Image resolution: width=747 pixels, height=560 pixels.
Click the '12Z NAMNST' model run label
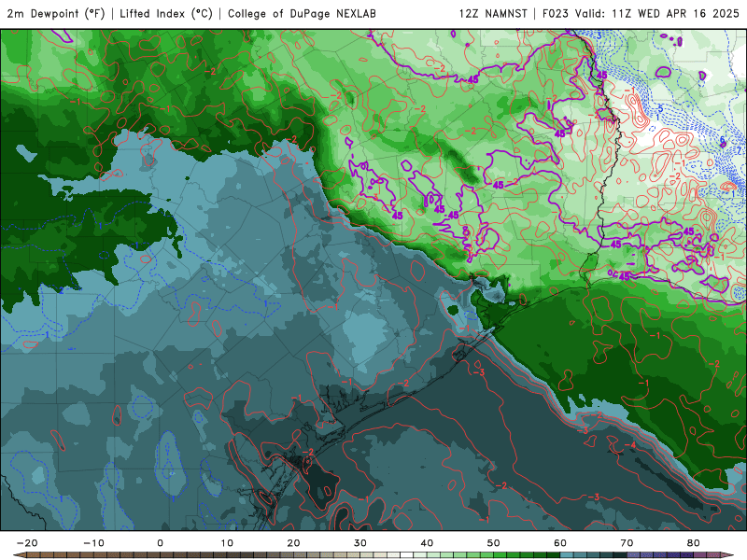[x=493, y=13]
